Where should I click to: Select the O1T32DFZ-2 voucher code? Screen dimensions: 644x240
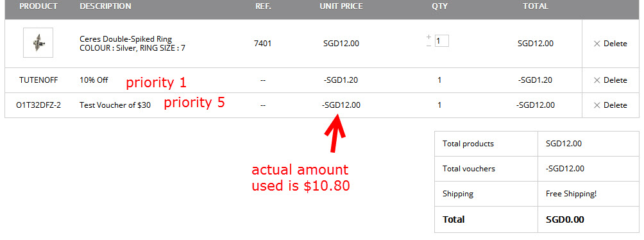pos(38,105)
